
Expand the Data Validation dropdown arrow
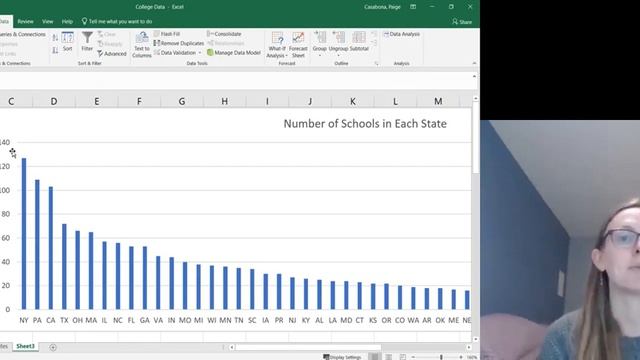[x=200, y=53]
